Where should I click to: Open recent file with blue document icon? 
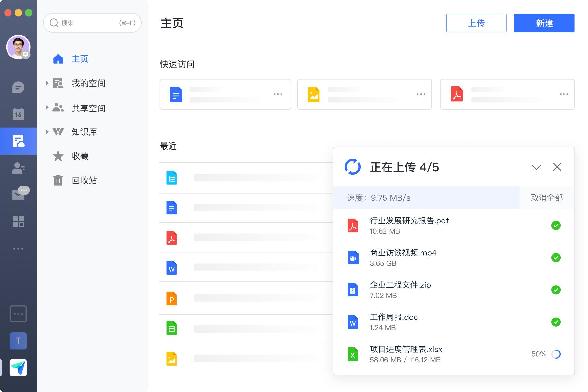click(x=172, y=208)
